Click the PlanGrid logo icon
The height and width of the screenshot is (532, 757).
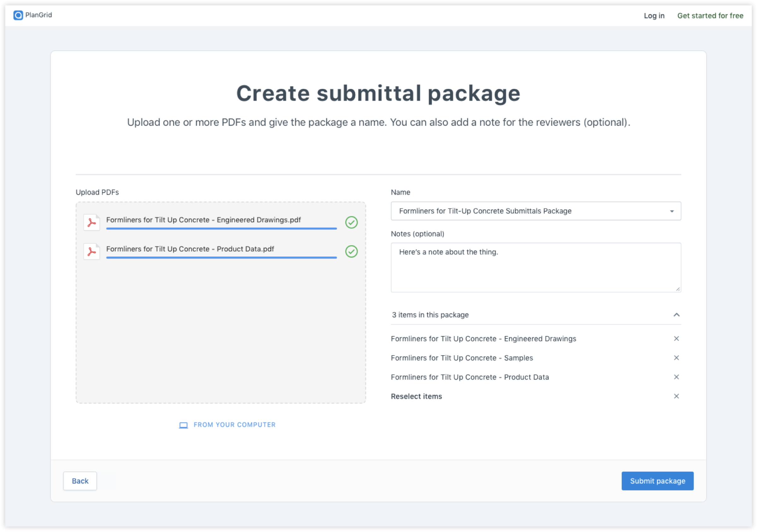tap(18, 15)
